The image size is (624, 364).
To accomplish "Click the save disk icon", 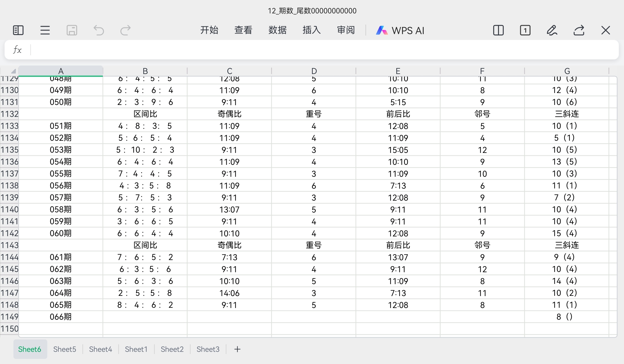I will click(x=72, y=30).
